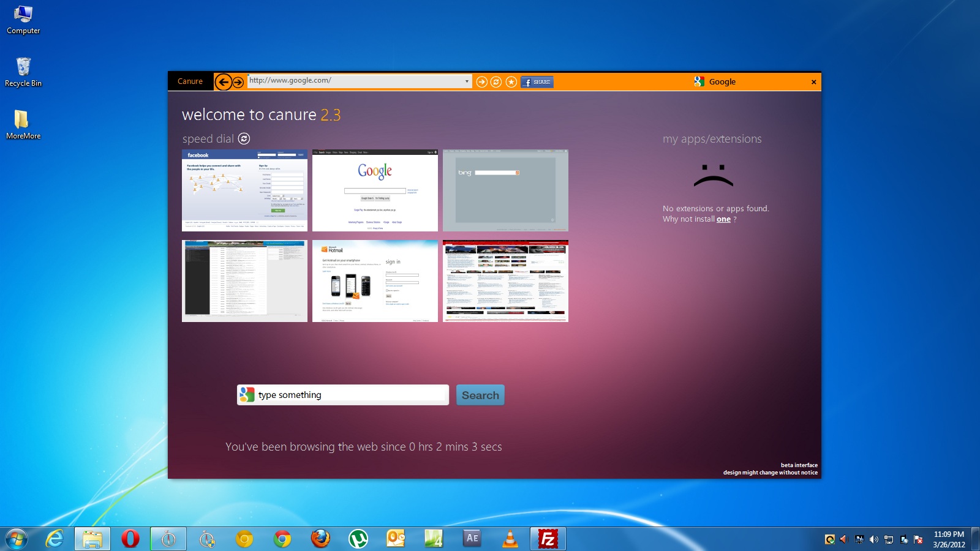The height and width of the screenshot is (551, 980).
Task: Launch After Effects from taskbar
Action: point(472,539)
